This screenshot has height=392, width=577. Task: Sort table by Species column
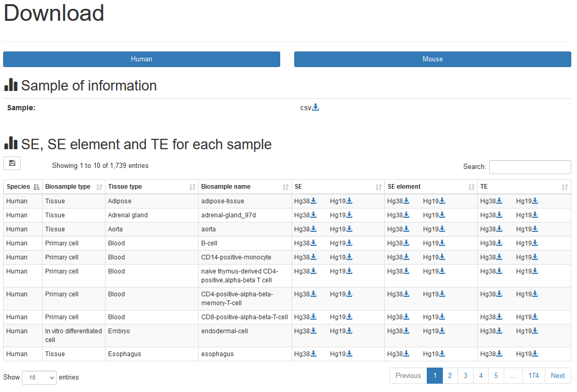[23, 187]
